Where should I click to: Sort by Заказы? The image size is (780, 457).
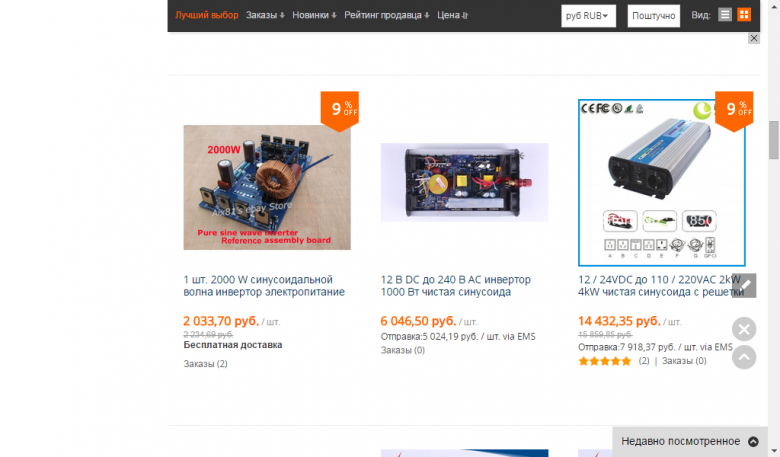click(x=265, y=15)
